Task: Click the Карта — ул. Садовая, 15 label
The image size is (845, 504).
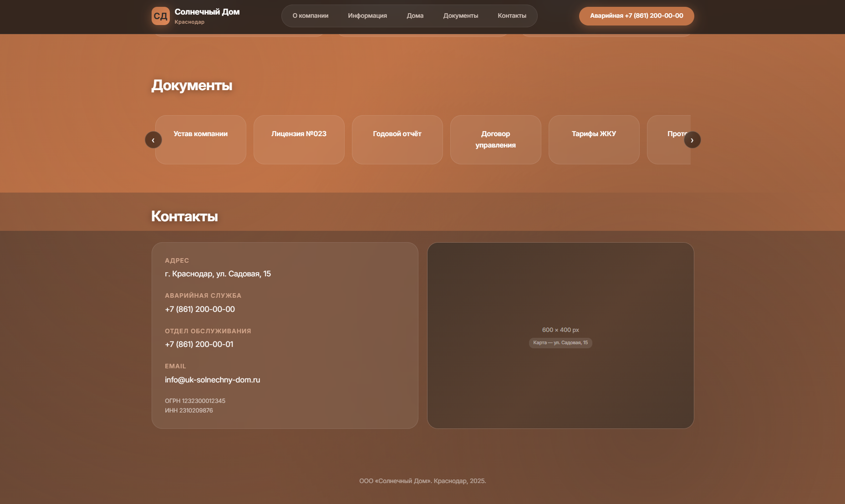Action: pos(560,343)
